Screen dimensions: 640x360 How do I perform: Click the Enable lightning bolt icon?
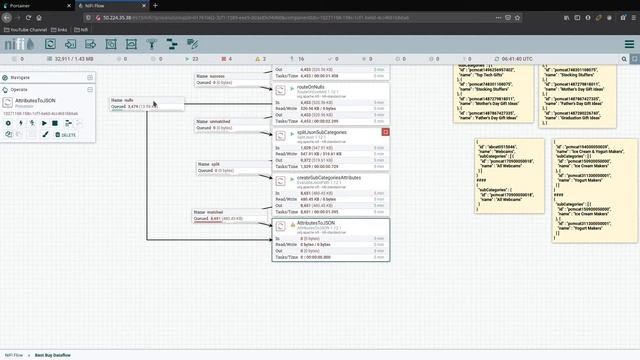(x=20, y=123)
